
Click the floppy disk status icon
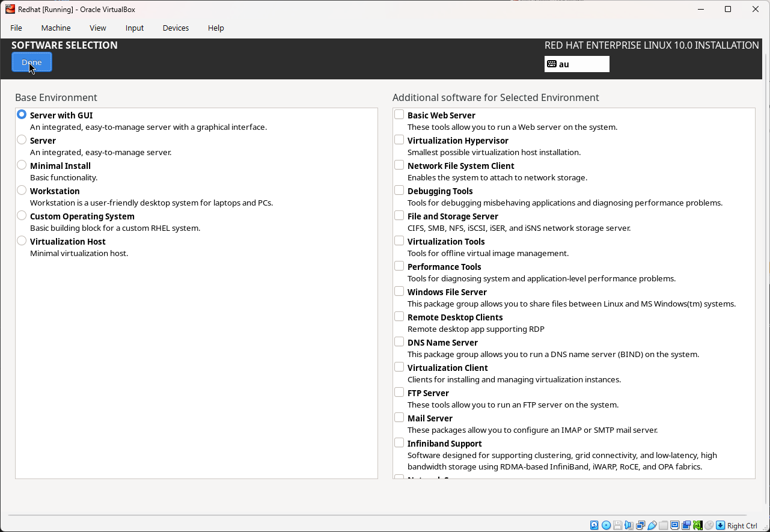[x=617, y=525]
